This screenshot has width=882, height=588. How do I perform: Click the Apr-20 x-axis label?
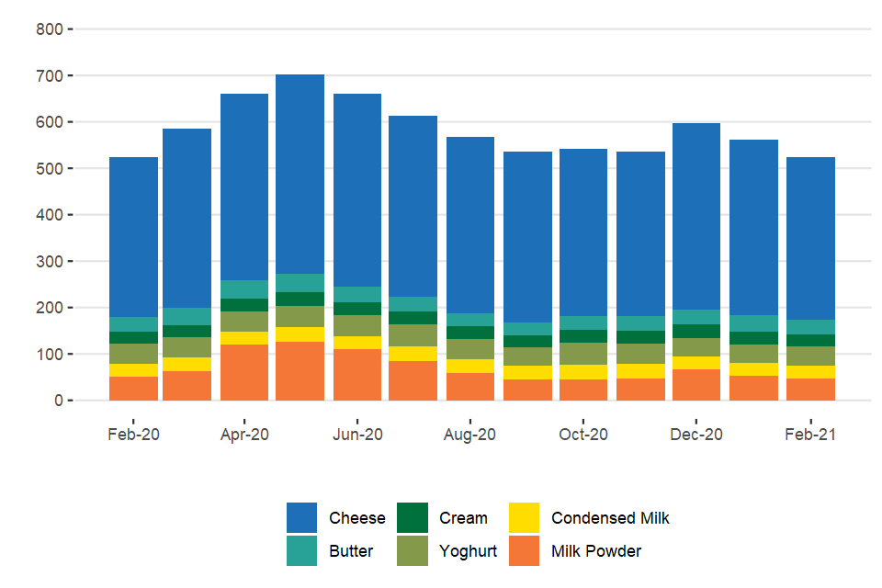pyautogui.click(x=244, y=435)
